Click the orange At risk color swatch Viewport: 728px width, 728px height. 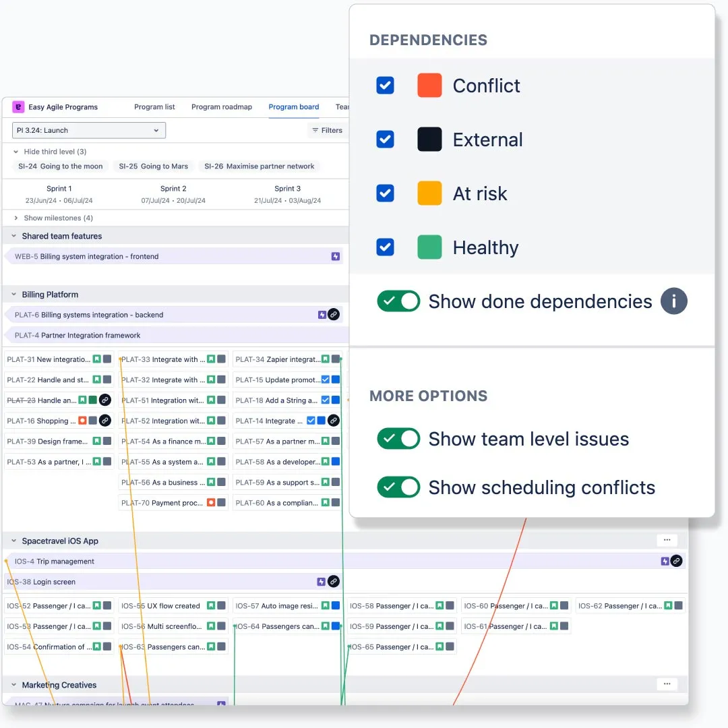[x=429, y=193]
